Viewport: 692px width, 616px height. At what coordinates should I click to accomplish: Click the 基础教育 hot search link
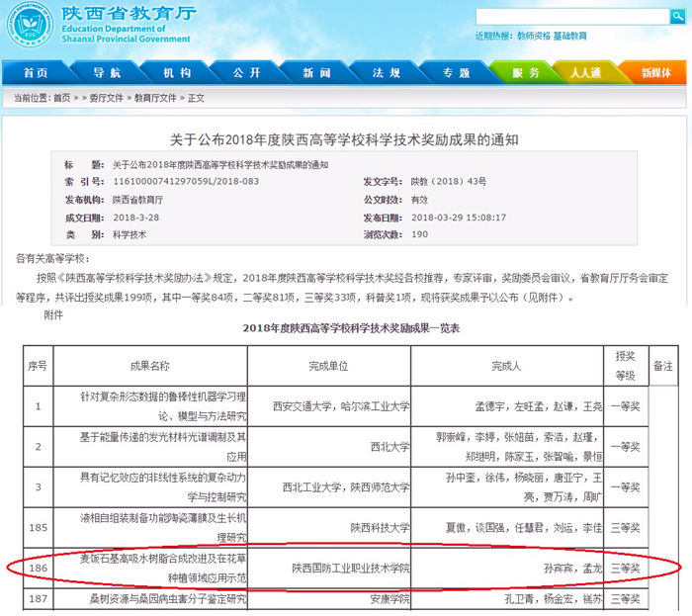click(x=568, y=37)
